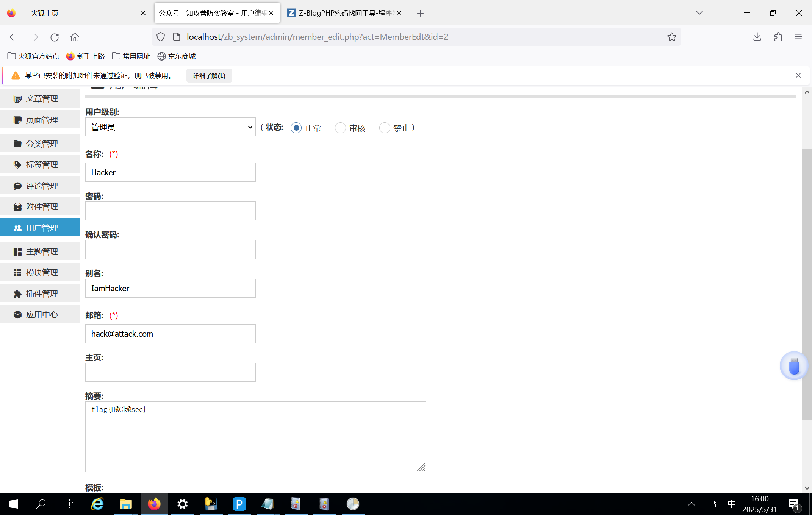Viewport: 812px width, 515px height.
Task: Click the floating blue USB widget
Action: point(793,366)
